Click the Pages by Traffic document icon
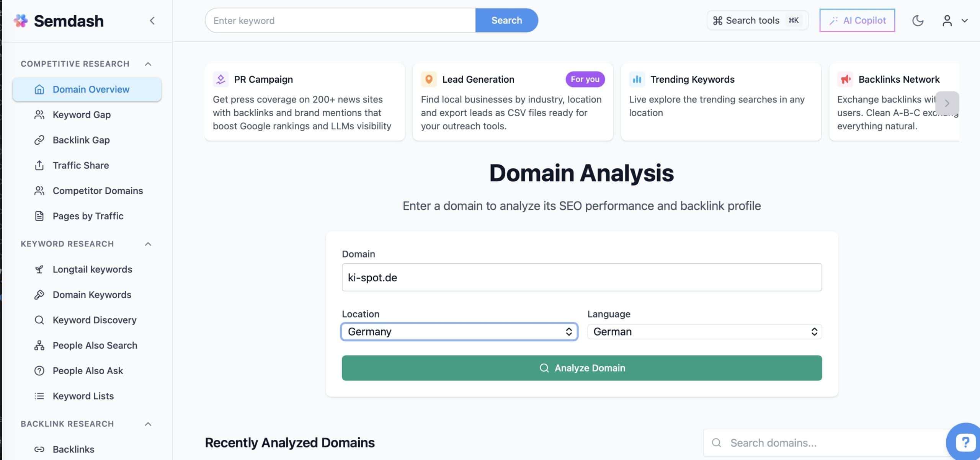Viewport: 980px width, 460px height. point(39,216)
